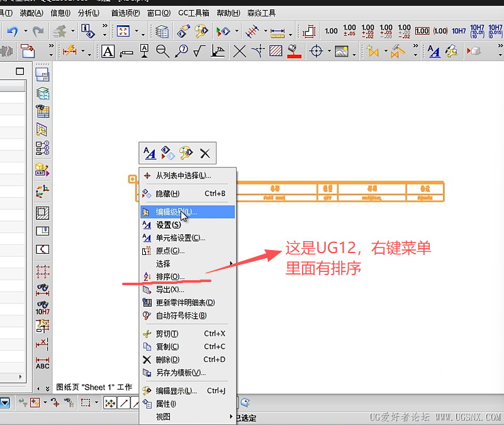Screen dimensions: 504x425
Task: Click the layers stack icon in left sidebar
Action: [x=42, y=94]
